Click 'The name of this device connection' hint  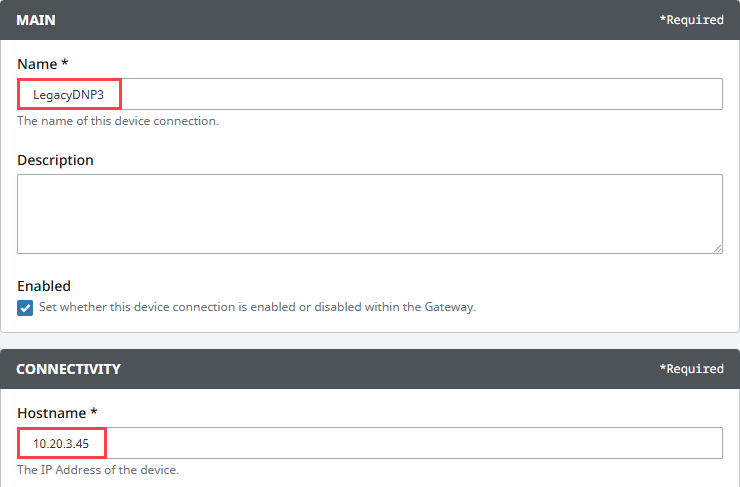pyautogui.click(x=118, y=121)
